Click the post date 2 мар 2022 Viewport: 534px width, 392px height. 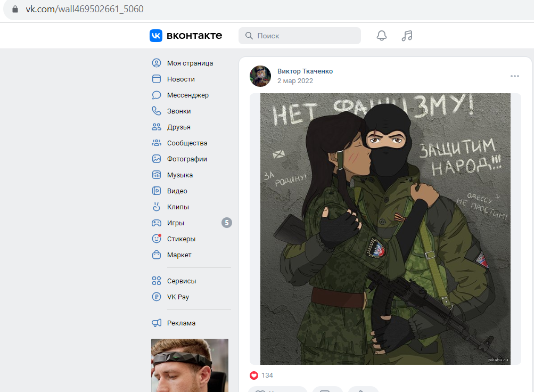pyautogui.click(x=295, y=81)
